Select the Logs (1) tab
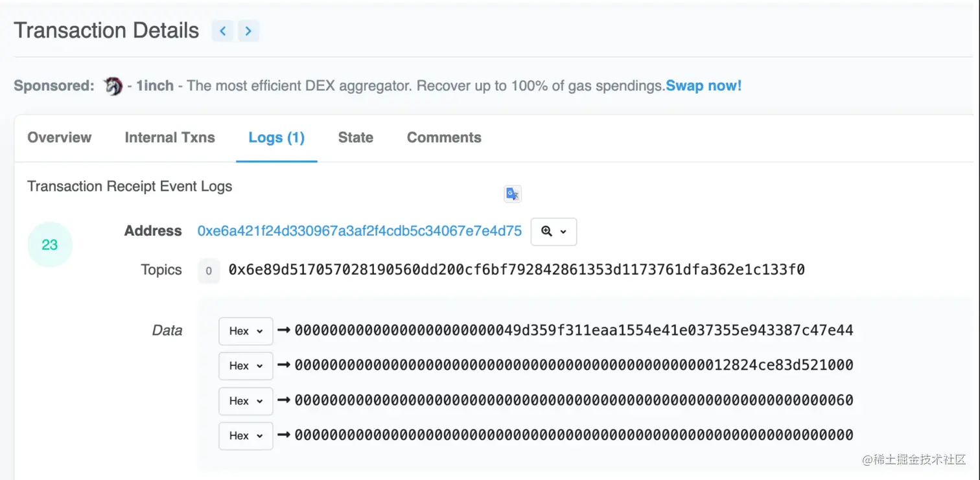The height and width of the screenshot is (480, 980). coord(277,137)
